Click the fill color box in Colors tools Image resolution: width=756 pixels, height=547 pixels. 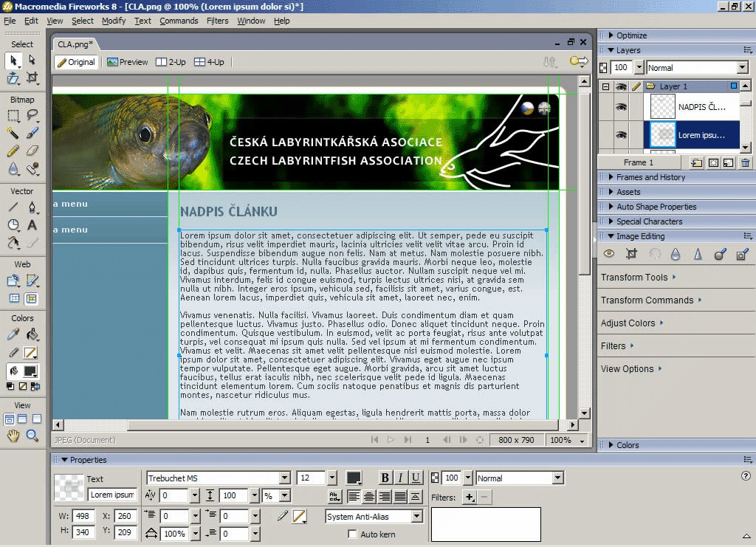click(x=30, y=371)
